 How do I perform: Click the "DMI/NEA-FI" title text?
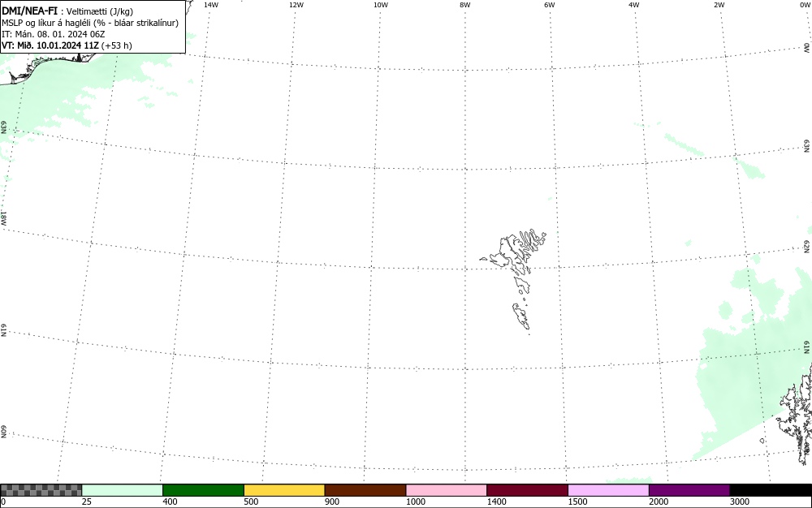(x=29, y=11)
